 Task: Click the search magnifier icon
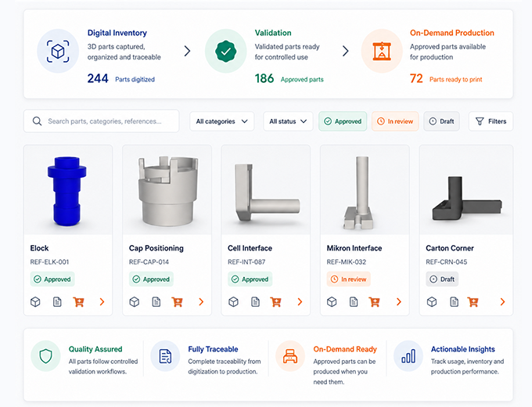point(37,121)
